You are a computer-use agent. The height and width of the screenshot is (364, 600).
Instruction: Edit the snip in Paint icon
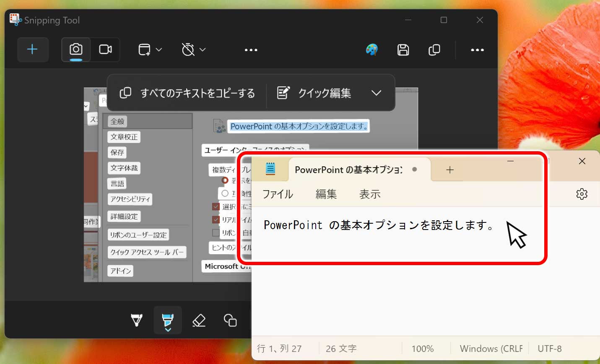[371, 50]
